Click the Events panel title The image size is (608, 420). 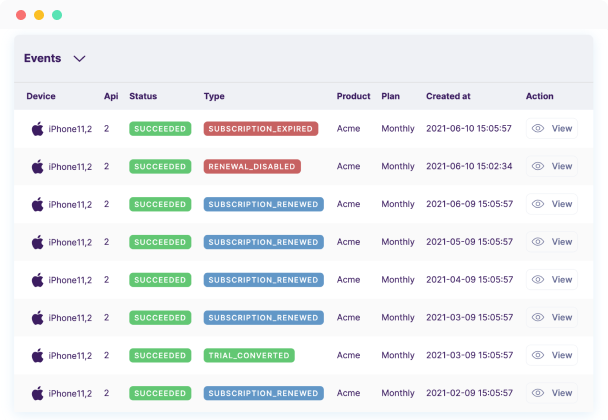pyautogui.click(x=43, y=58)
